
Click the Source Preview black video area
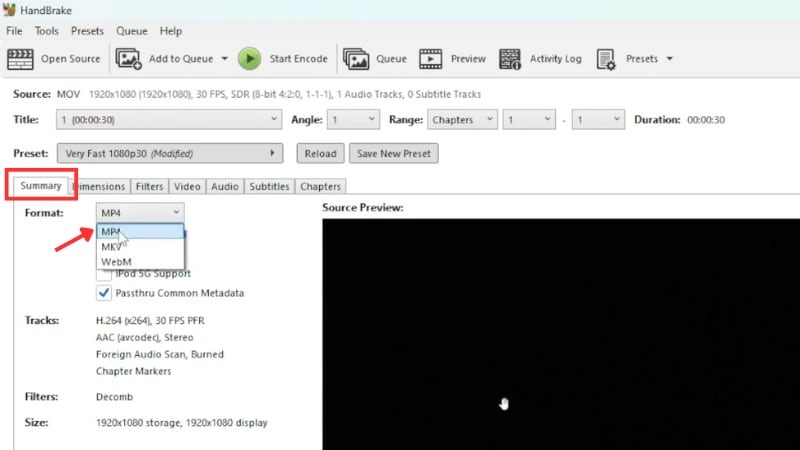click(x=561, y=334)
